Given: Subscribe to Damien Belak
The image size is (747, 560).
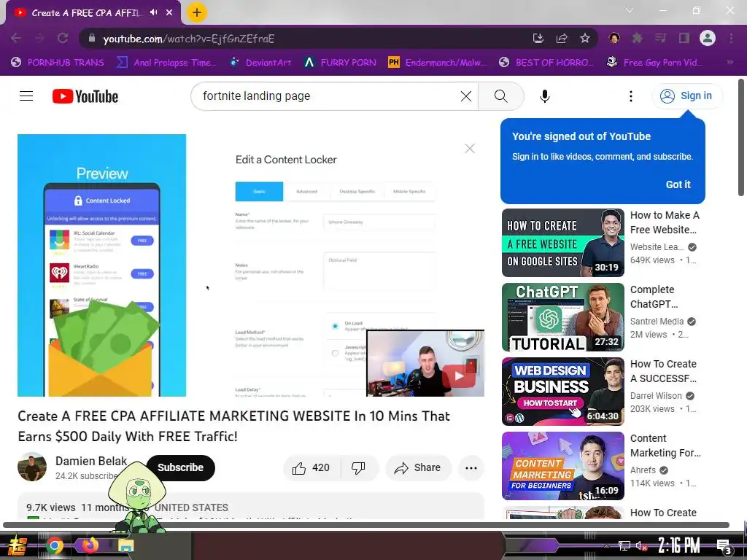Looking at the screenshot, I should 181,468.
